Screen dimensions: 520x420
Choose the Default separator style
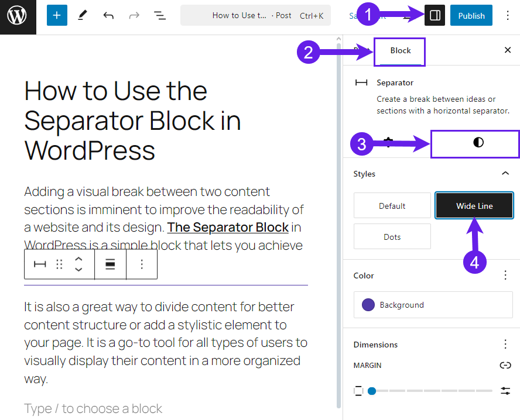[392, 206]
